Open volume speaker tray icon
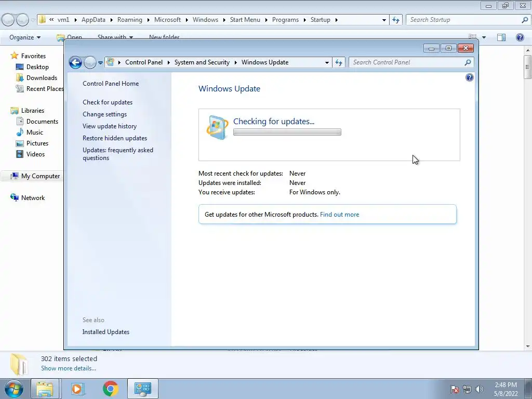The image size is (532, 399). click(480, 389)
